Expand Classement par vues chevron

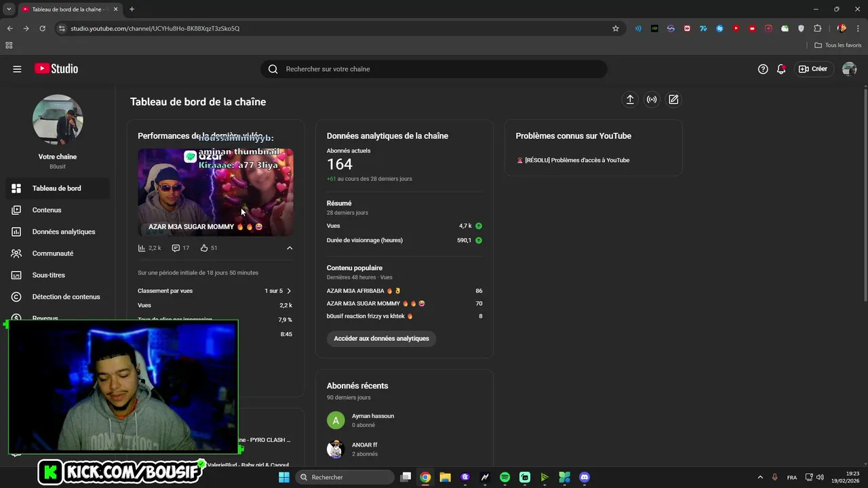(289, 291)
